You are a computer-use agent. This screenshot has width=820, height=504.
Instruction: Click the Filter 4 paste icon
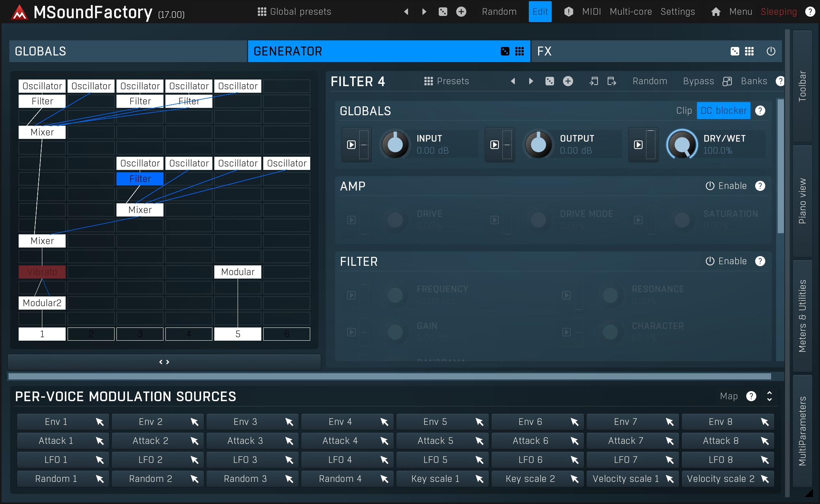pos(612,81)
